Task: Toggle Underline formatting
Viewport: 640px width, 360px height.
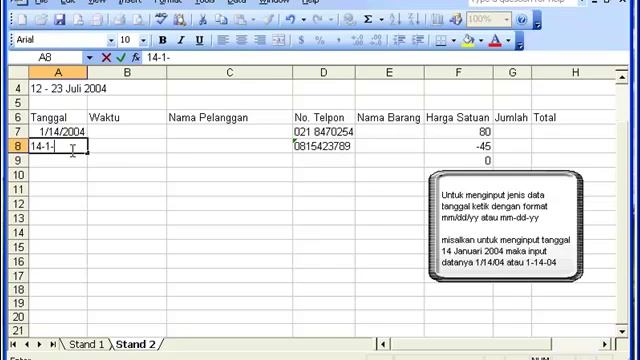Action: 200,40
